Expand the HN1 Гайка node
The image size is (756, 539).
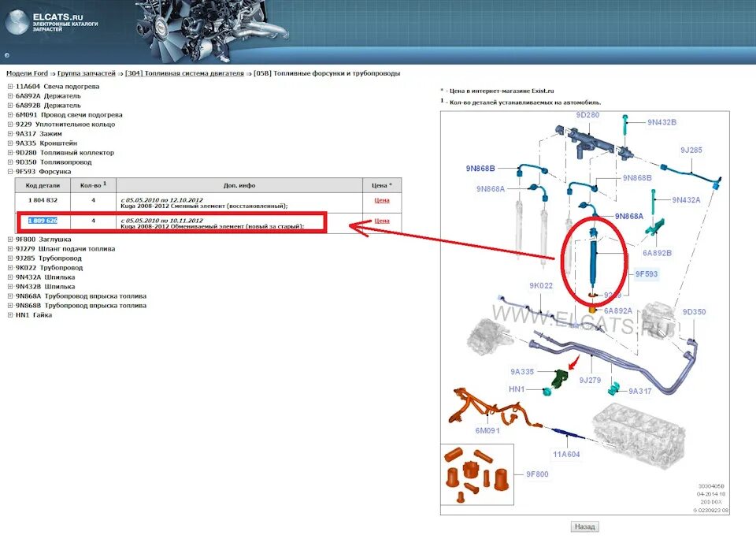click(10, 315)
